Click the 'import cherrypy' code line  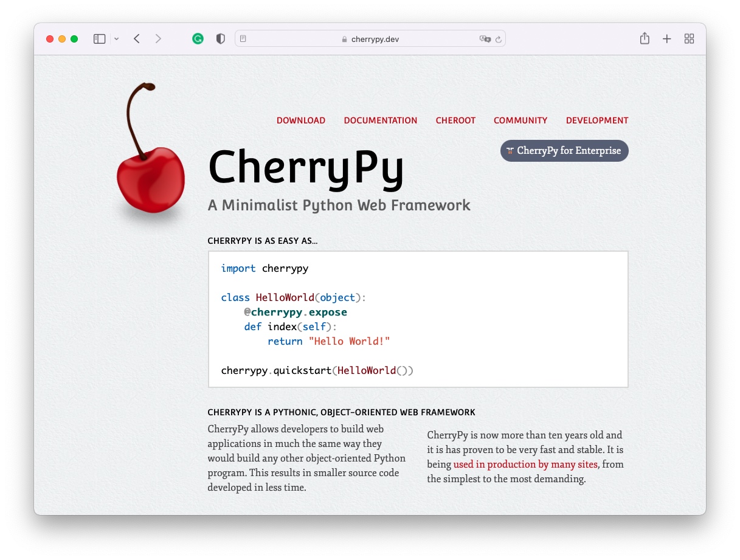(265, 269)
